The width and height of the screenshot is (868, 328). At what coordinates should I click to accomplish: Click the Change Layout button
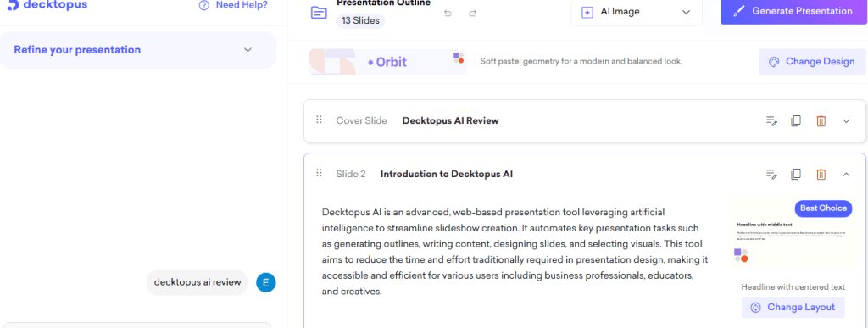click(793, 307)
